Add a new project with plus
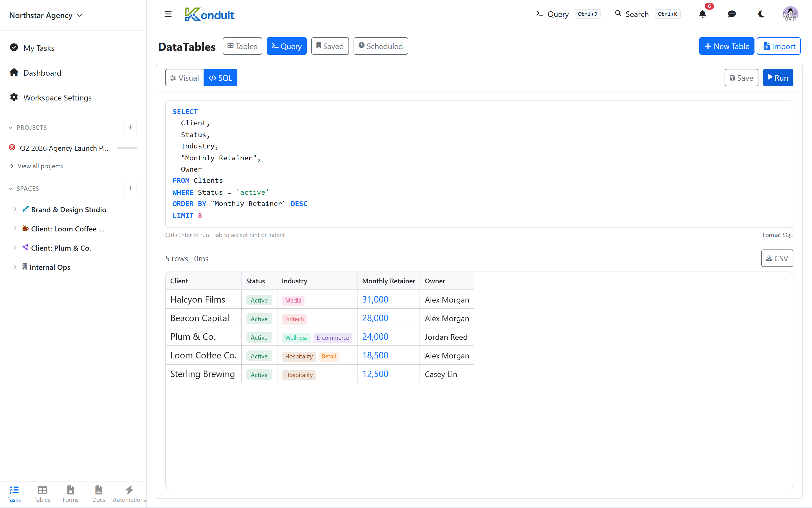 click(x=130, y=127)
